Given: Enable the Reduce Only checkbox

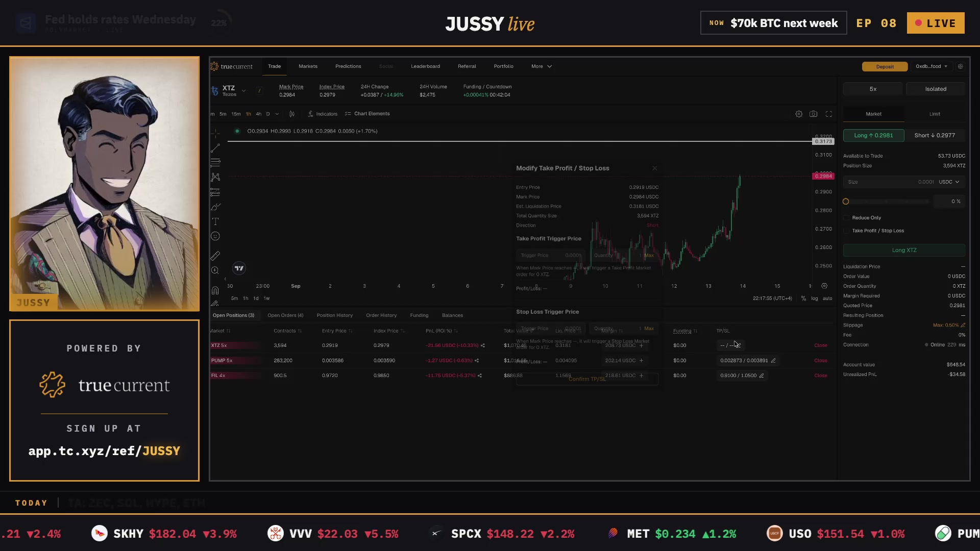Looking at the screenshot, I should pos(847,218).
